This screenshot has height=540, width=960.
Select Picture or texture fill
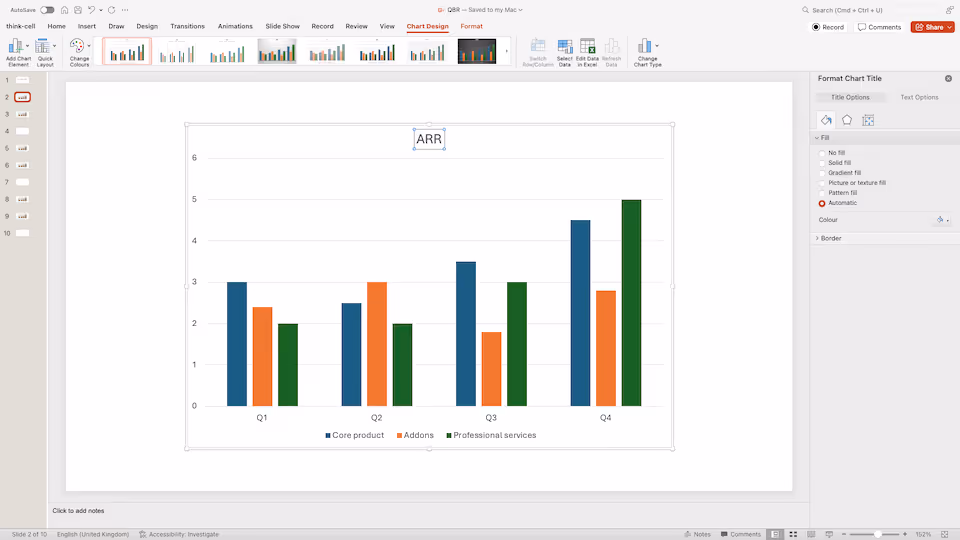click(x=822, y=182)
